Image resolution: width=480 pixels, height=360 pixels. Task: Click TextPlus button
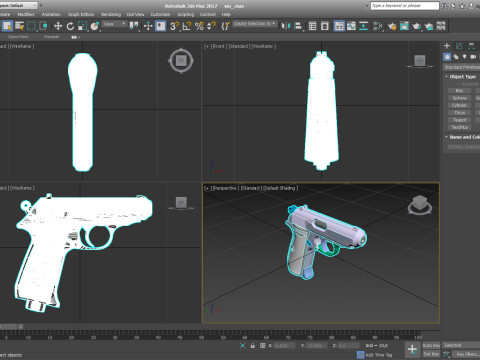coord(459,127)
